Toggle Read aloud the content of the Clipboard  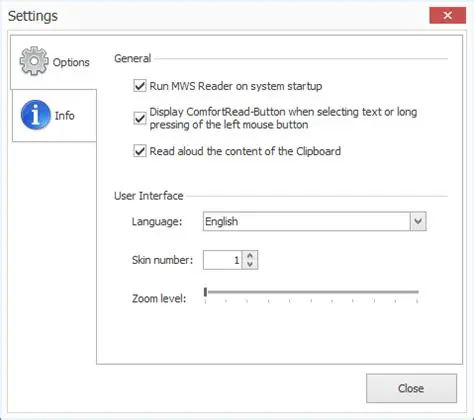pos(140,151)
